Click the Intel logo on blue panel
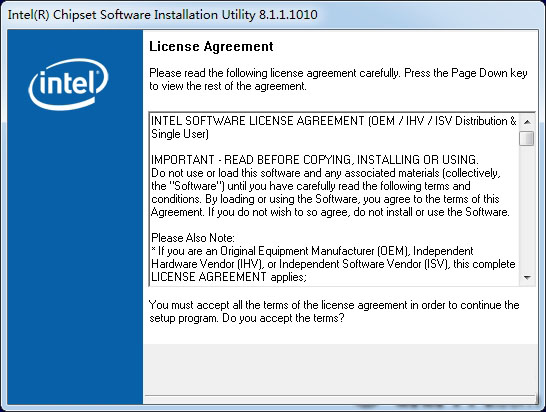This screenshot has height=412, width=546. [x=68, y=84]
